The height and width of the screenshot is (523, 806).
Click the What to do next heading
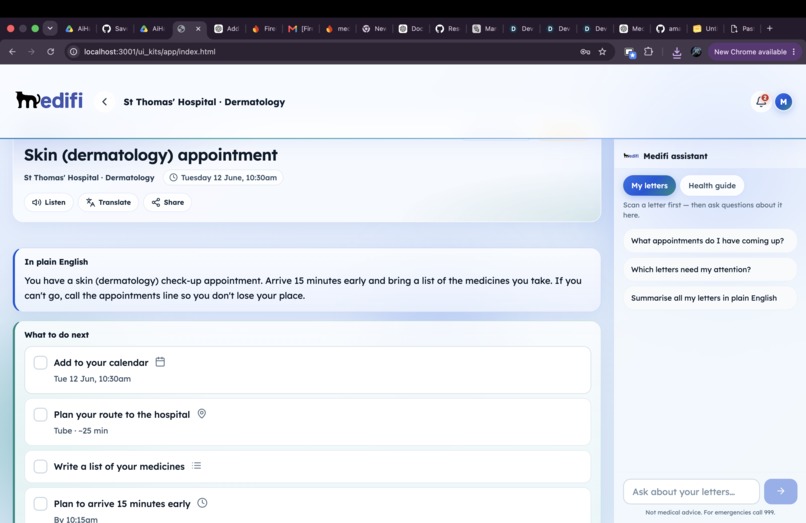57,335
